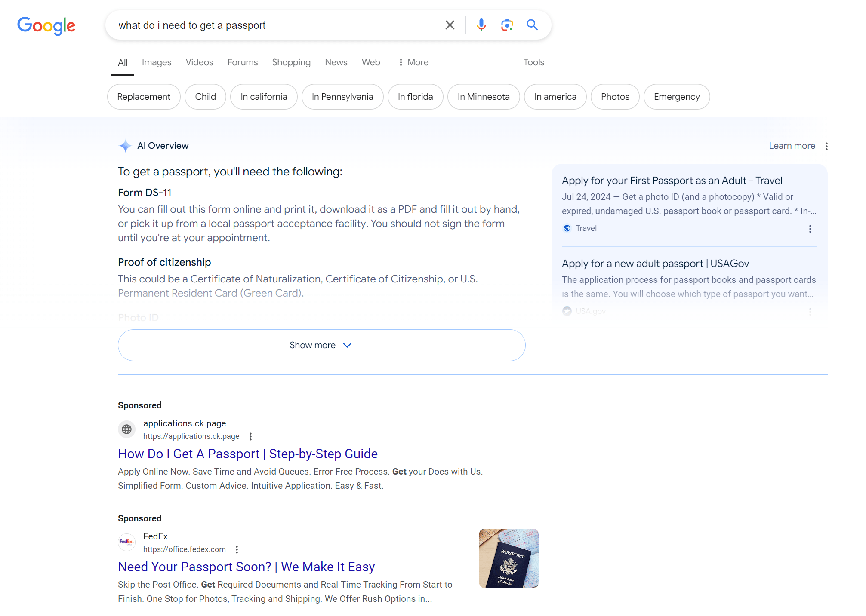Open AI Overview three-dot options menu

click(826, 146)
